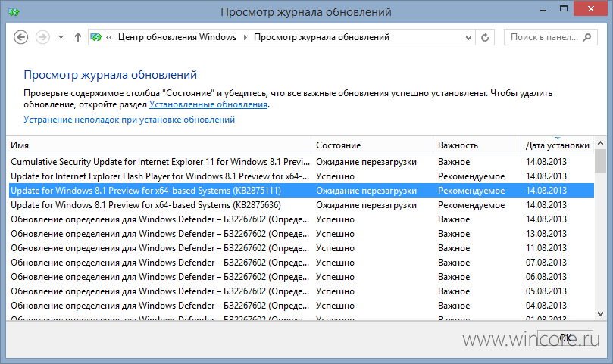The width and height of the screenshot is (613, 364).
Task: Click Ожидание перезагрузки status of KB2875636
Action: point(366,205)
